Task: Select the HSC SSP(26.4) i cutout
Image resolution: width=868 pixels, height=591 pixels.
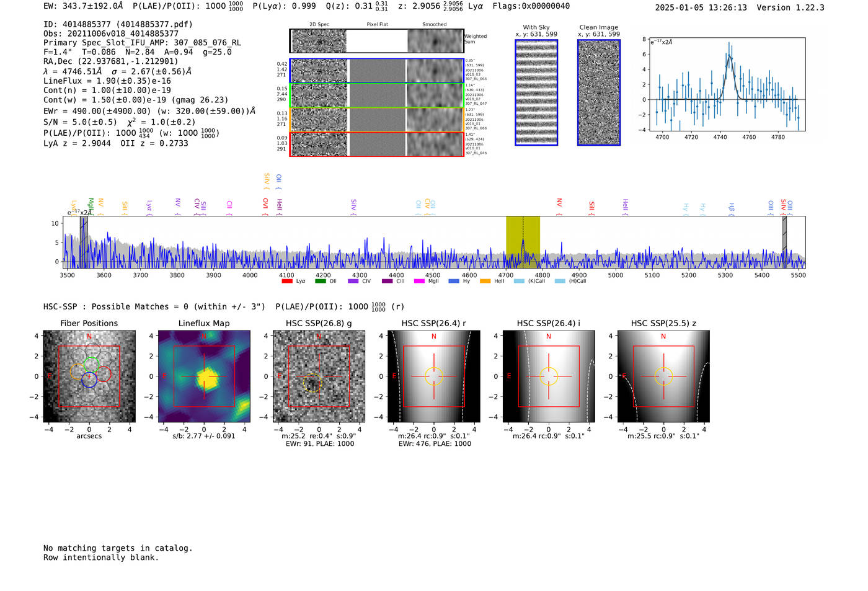Action: [x=549, y=376]
